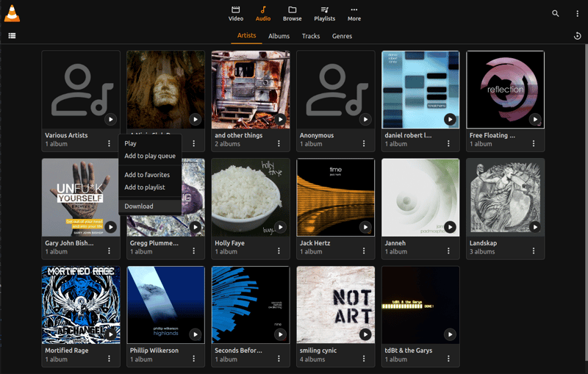Click the 'Landskap' artist name
Image resolution: width=588 pixels, height=374 pixels.
[483, 242]
